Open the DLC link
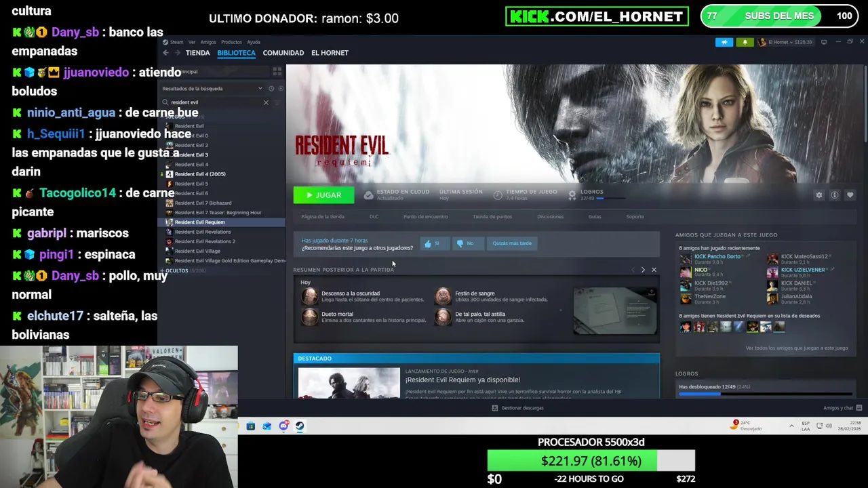The height and width of the screenshot is (488, 868). 374,217
